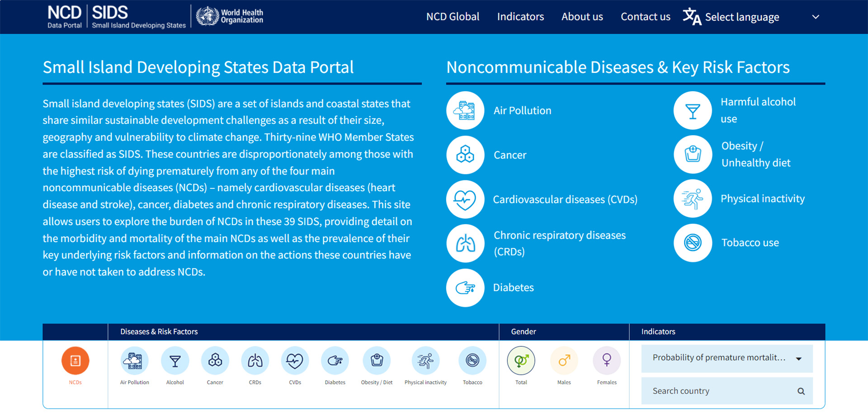This screenshot has height=419, width=868.
Task: Choose the Tobacco filter icon
Action: point(472,361)
